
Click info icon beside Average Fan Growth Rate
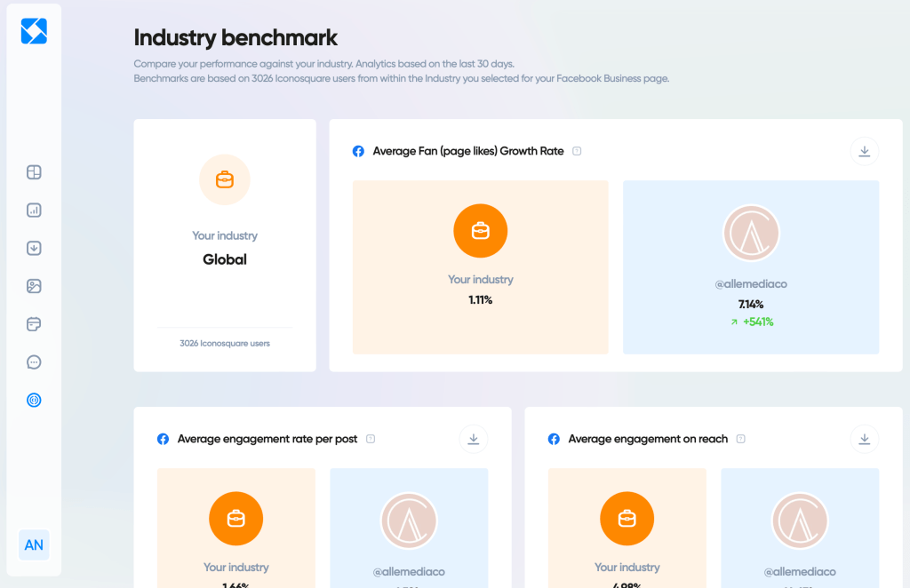pos(577,151)
